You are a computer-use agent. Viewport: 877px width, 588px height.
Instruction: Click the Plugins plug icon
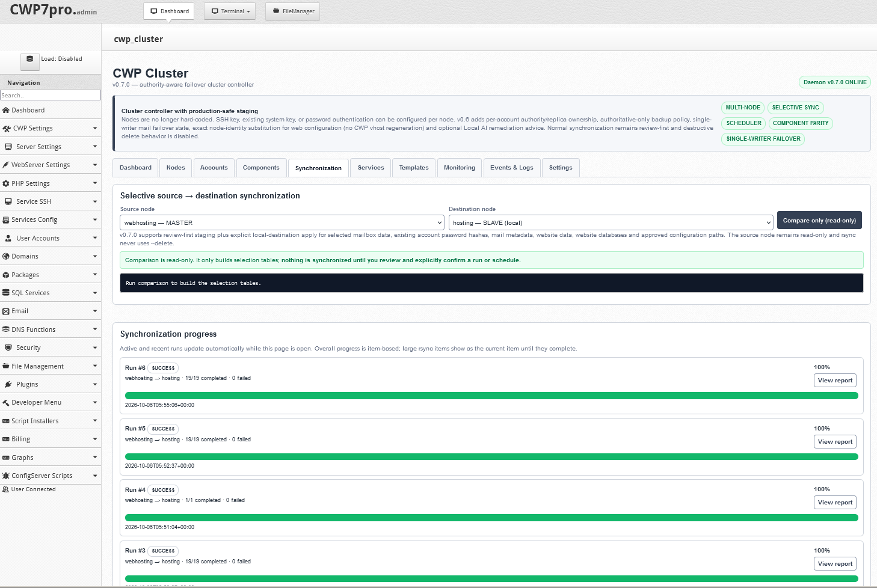(8, 384)
